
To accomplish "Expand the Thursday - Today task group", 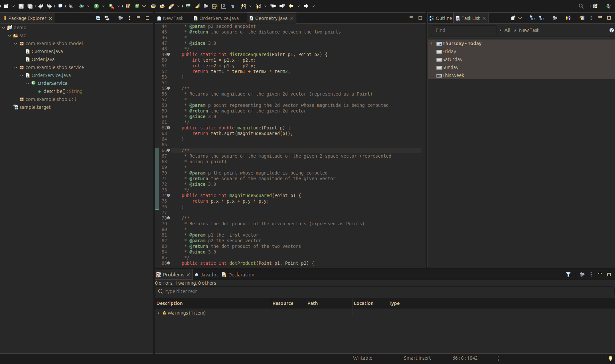I will pos(431,43).
